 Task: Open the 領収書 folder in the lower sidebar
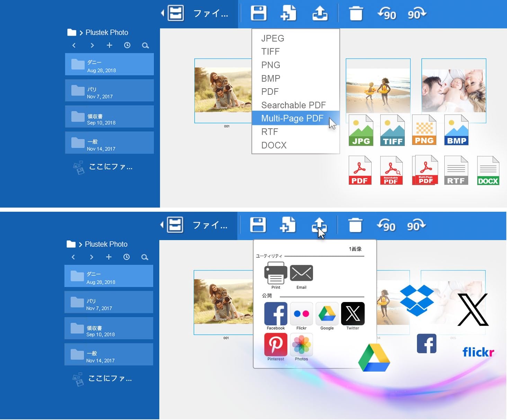tap(109, 328)
